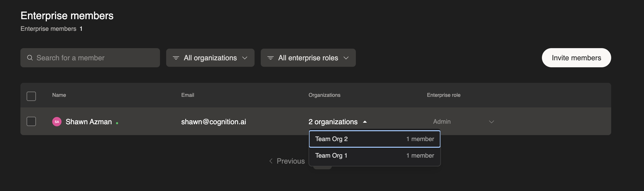Select Team Org 2 from the list
The height and width of the screenshot is (191, 644).
click(x=374, y=139)
